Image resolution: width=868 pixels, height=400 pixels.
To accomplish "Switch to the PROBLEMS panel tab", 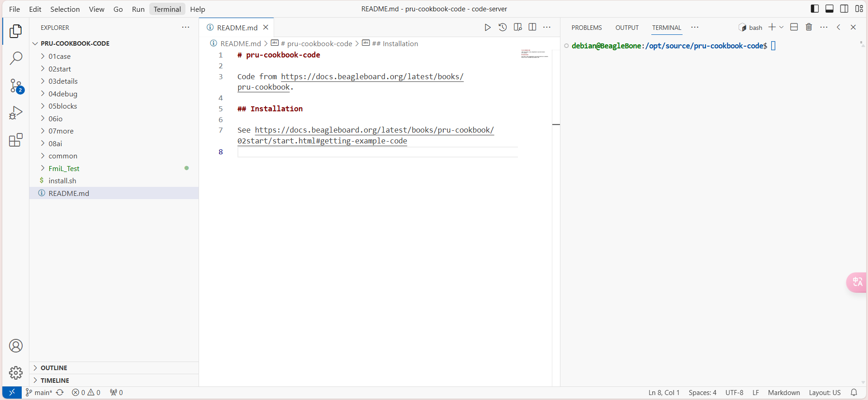I will coord(587,28).
